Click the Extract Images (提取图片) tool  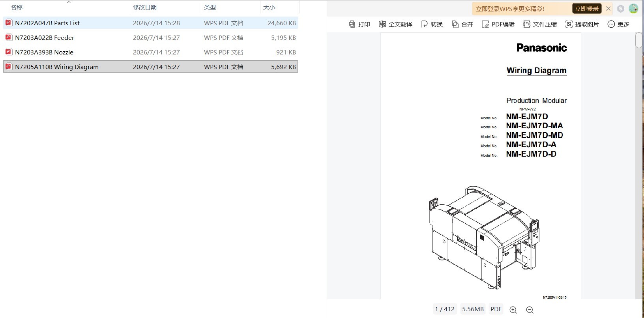coord(582,24)
